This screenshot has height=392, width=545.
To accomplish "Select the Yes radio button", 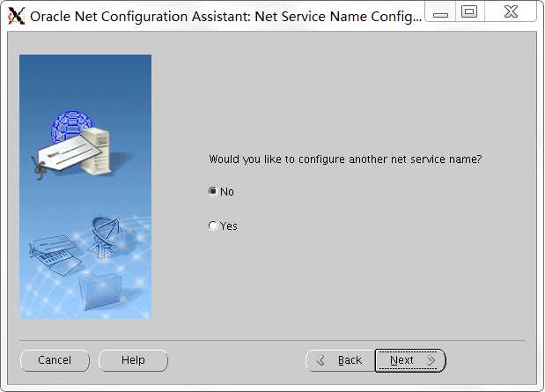I will point(212,226).
